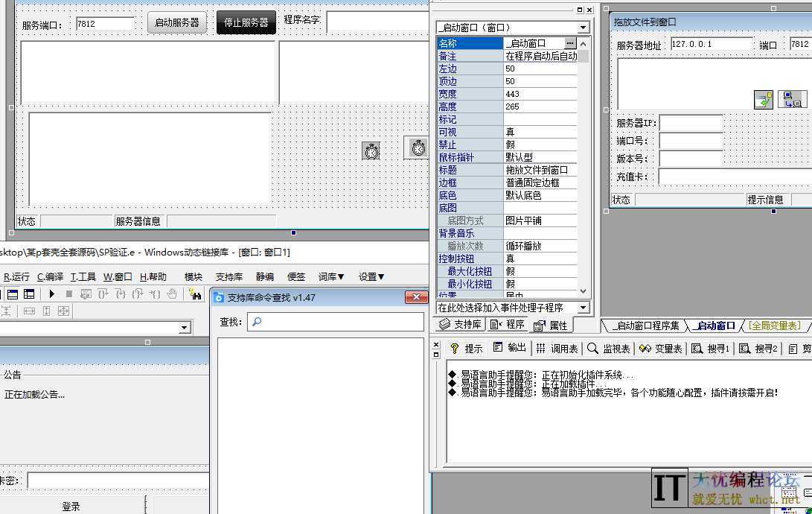
Task: Open the _启动窗口 component selector dropdown
Action: pyautogui.click(x=583, y=28)
